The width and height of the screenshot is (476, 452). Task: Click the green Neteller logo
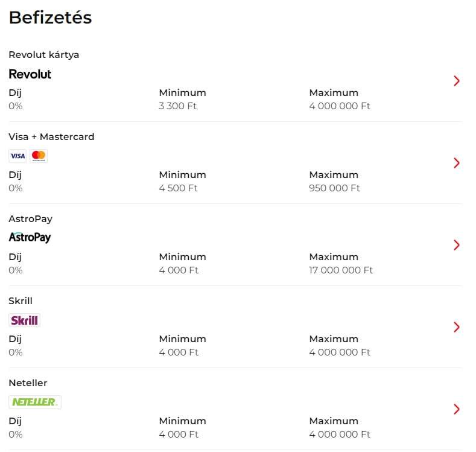point(35,403)
